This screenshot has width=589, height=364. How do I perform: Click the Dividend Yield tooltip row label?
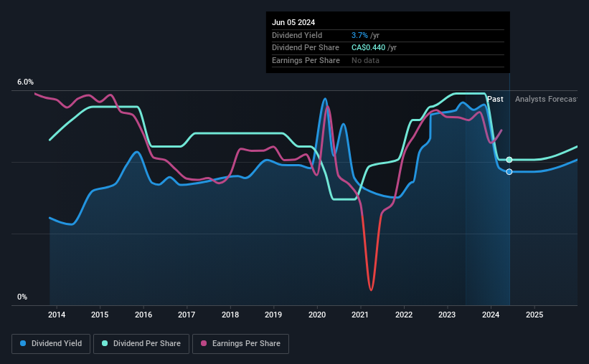[x=297, y=35]
